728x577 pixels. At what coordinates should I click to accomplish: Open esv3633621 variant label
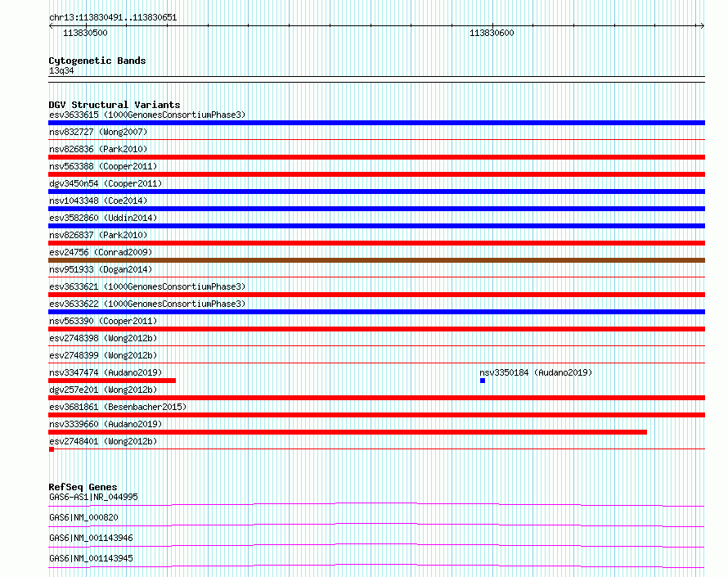tap(147, 286)
